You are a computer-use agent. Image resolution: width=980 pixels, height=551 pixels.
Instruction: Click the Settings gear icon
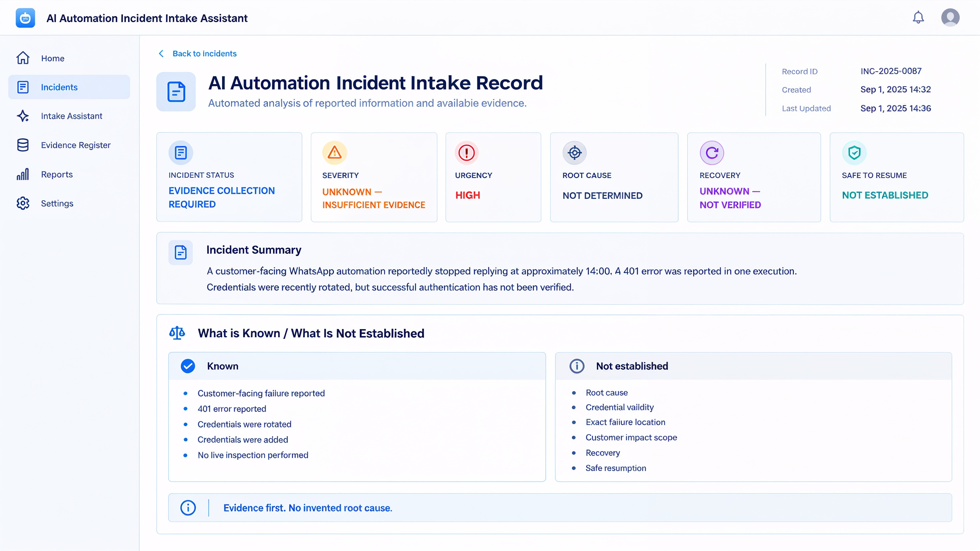(23, 204)
